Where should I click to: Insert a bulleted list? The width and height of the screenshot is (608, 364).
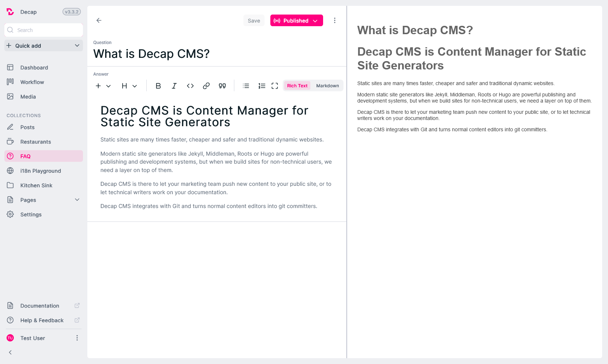(x=246, y=86)
